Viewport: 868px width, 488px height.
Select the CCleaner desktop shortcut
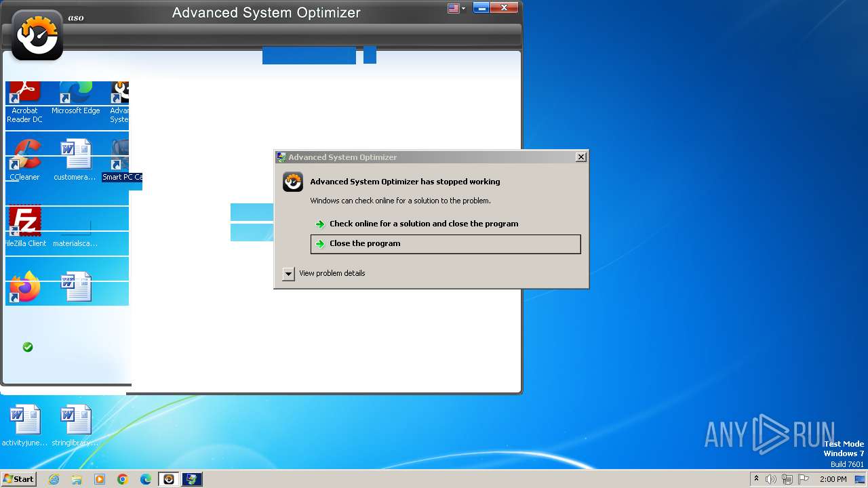24,160
